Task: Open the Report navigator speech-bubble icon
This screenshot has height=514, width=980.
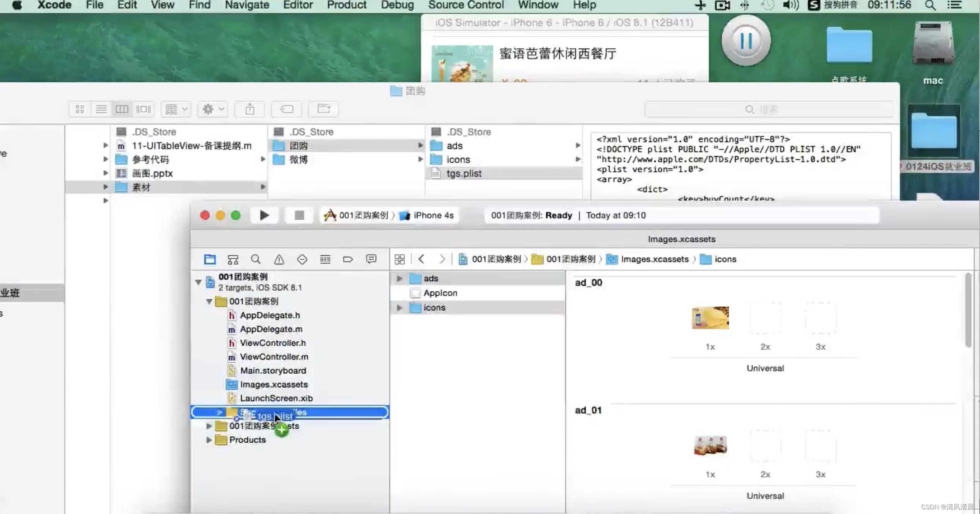Action: [x=371, y=259]
